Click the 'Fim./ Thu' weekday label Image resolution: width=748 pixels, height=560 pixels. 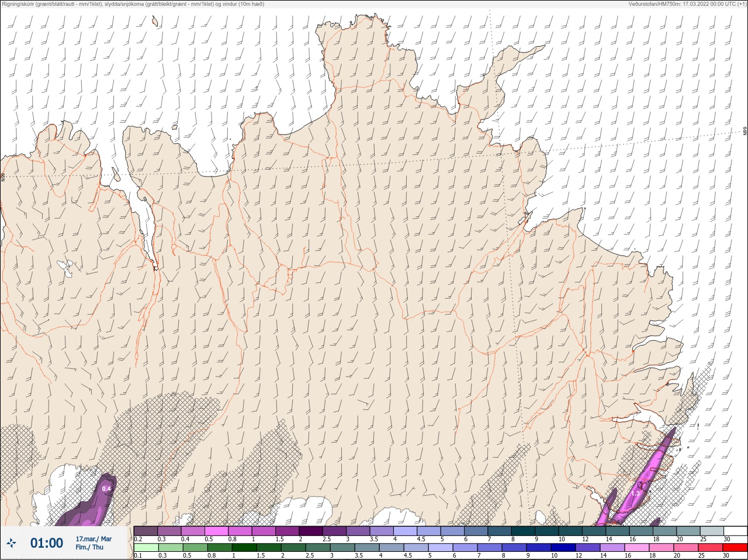click(89, 547)
